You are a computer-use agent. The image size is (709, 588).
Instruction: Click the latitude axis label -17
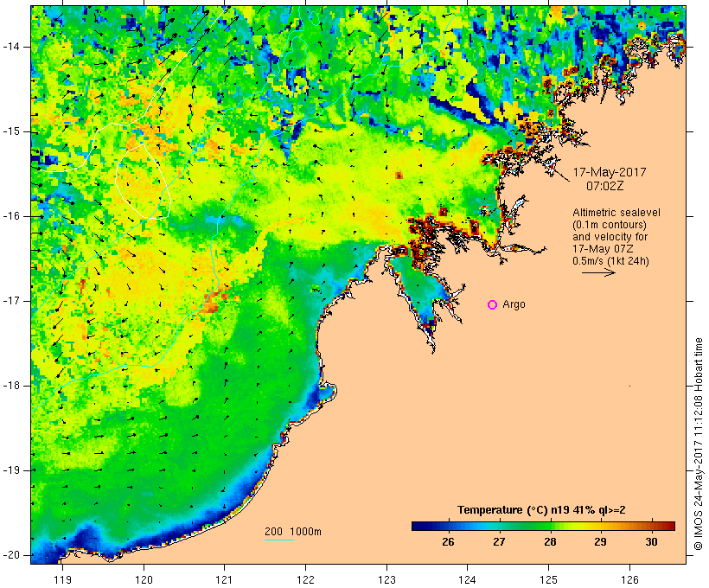[x=11, y=301]
